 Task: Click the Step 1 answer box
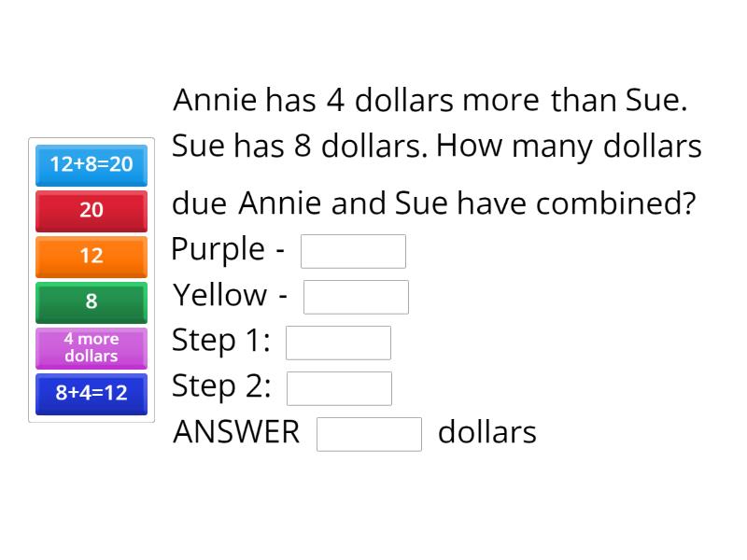point(338,343)
